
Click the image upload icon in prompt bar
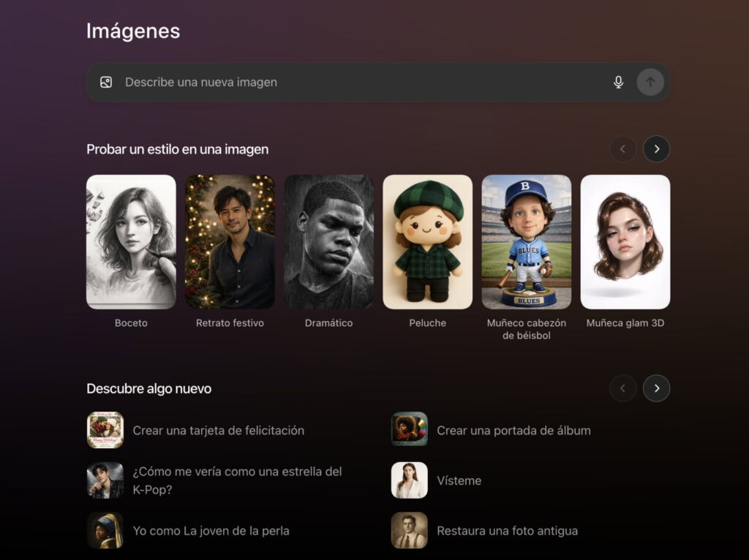pos(106,83)
